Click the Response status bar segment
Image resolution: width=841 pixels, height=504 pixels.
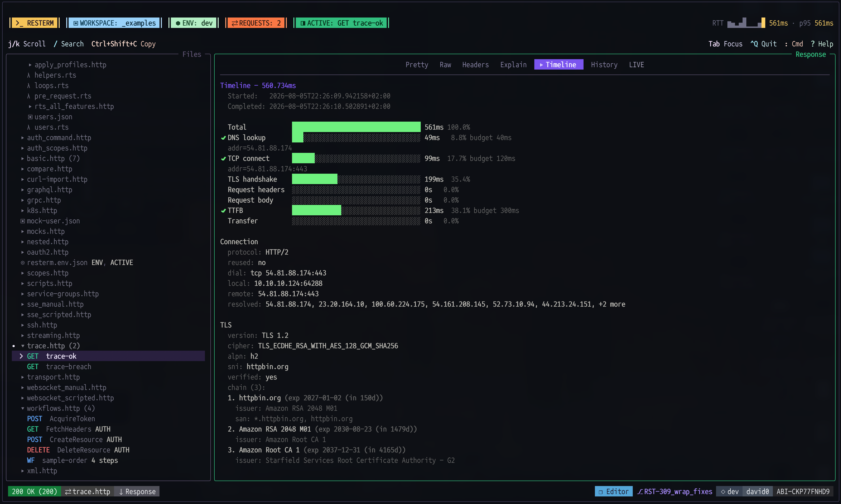[x=137, y=491]
